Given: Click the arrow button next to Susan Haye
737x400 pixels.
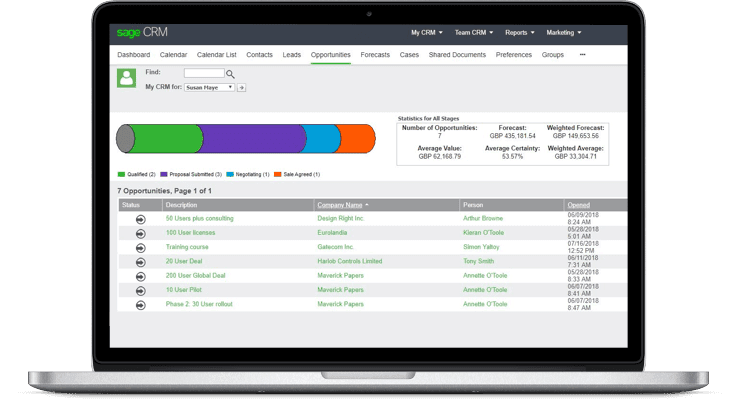Looking at the screenshot, I should (241, 88).
